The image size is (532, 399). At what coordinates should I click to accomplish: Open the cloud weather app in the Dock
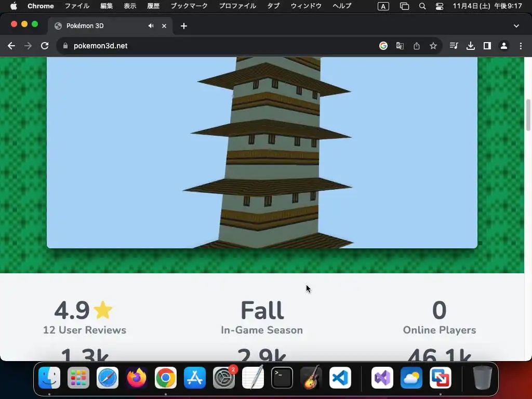click(x=411, y=378)
